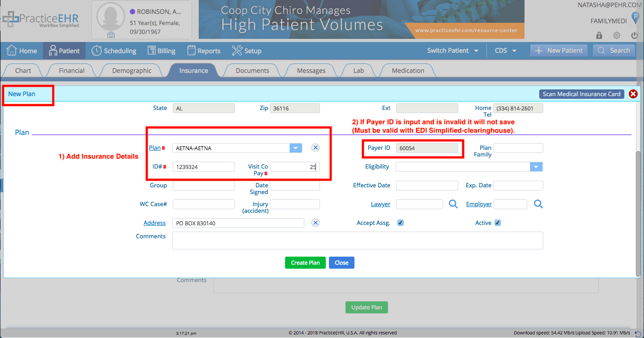Open the Employer lookup magnifying glass

(538, 204)
